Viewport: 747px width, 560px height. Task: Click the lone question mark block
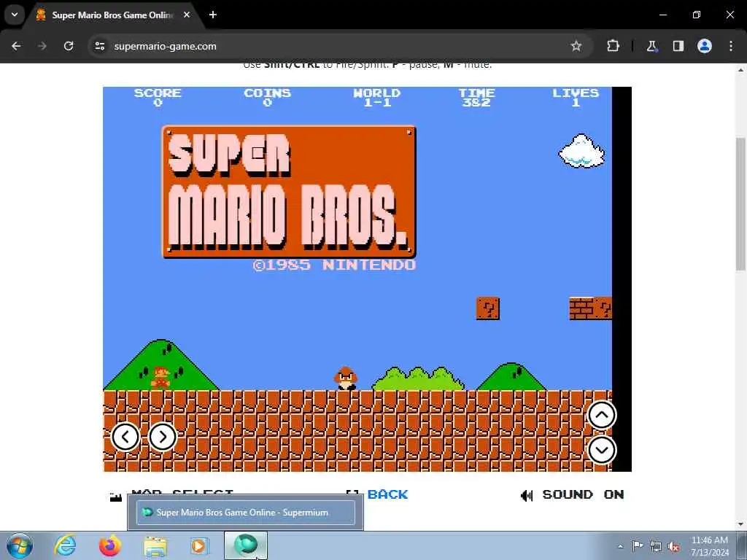tap(488, 308)
